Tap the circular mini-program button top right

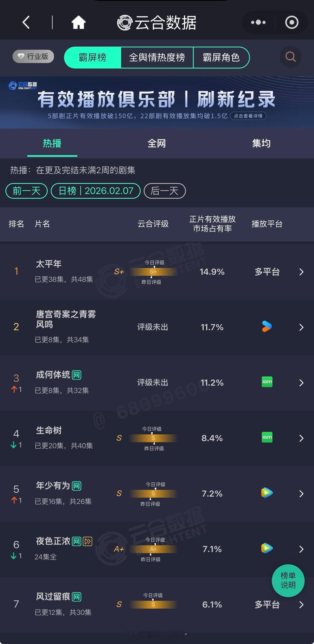coord(292,22)
